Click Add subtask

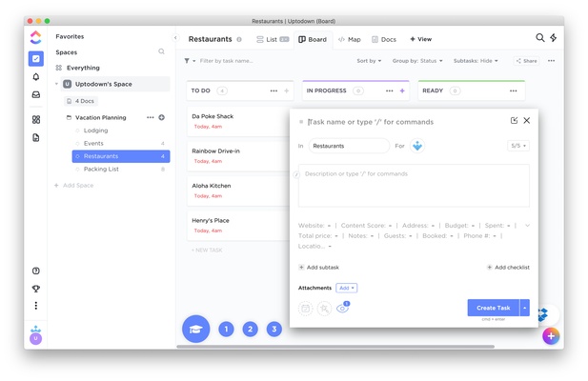point(318,267)
